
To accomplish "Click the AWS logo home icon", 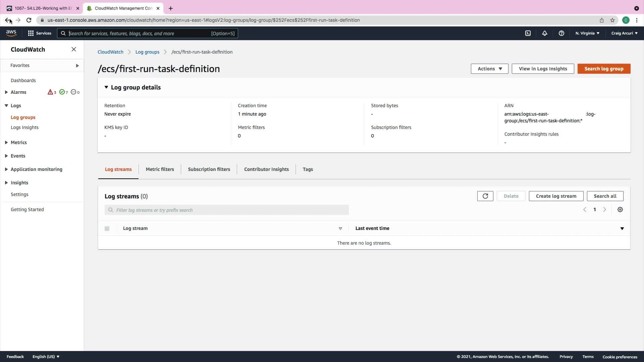I will 11,33.
